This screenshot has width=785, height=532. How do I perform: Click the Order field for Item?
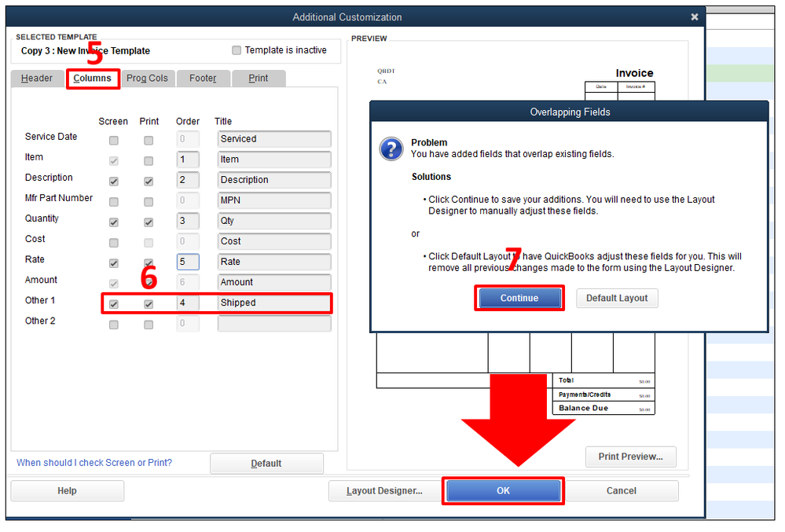coord(188,160)
